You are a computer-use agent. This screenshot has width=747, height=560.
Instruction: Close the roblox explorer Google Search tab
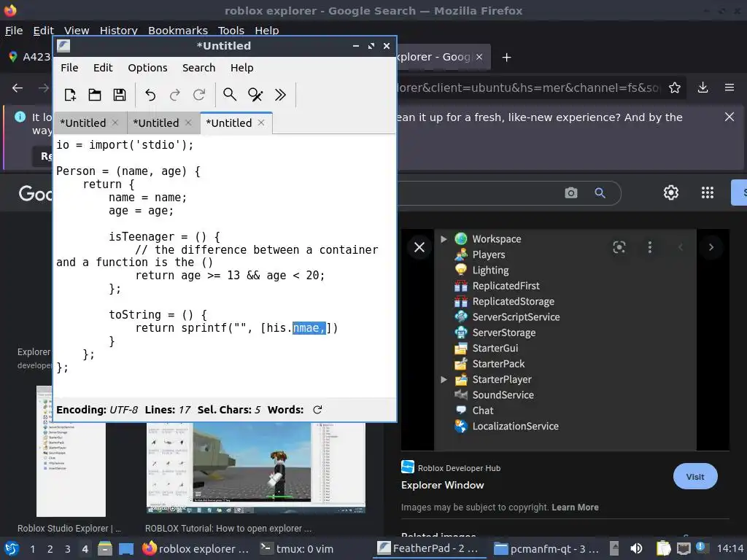(479, 57)
